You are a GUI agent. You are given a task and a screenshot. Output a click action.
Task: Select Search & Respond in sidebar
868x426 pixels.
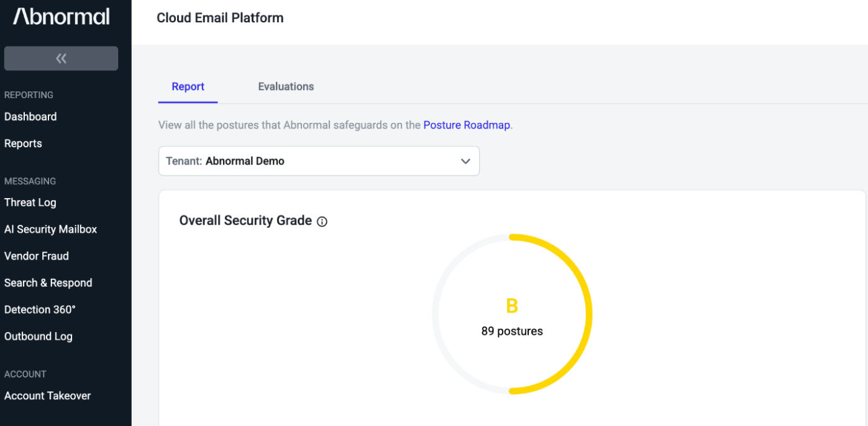point(48,283)
